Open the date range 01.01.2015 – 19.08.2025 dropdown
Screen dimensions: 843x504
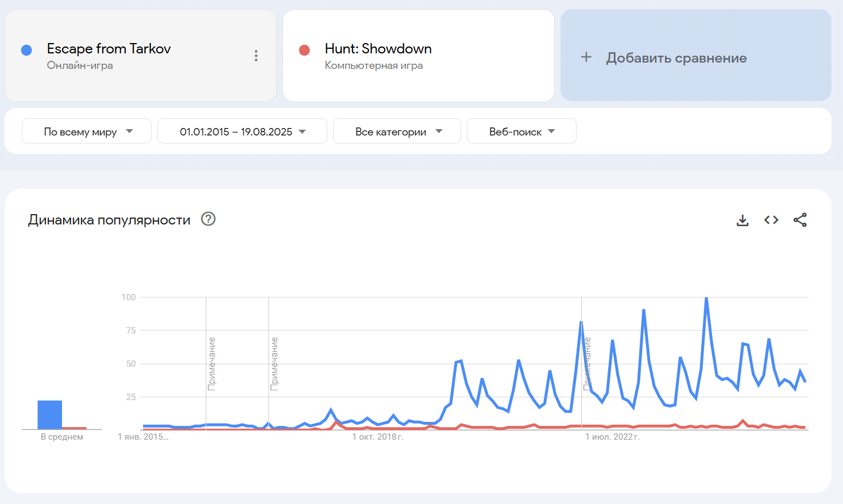[242, 131]
